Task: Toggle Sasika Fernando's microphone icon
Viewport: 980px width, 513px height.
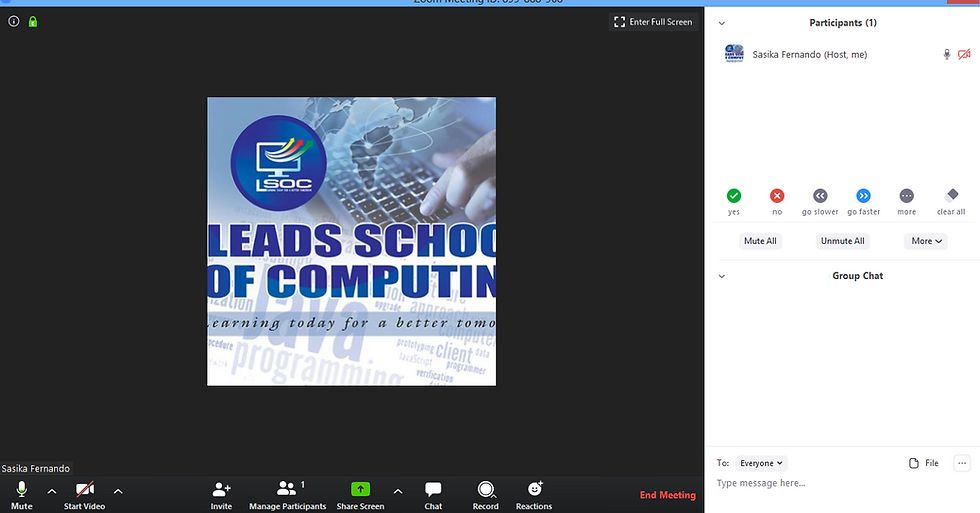Action: 947,54
